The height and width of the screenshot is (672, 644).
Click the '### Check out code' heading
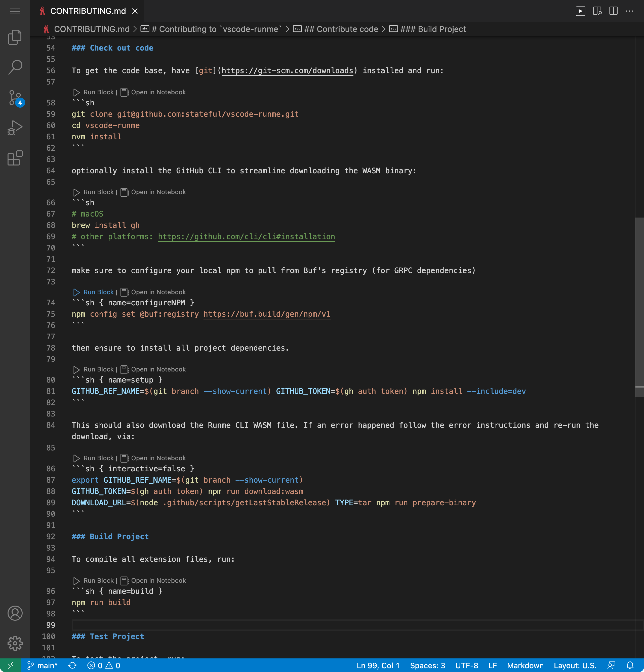[112, 48]
